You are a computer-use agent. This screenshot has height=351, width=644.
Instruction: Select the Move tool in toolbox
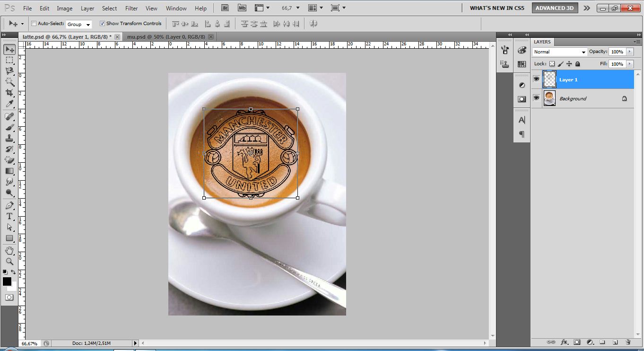(9, 49)
